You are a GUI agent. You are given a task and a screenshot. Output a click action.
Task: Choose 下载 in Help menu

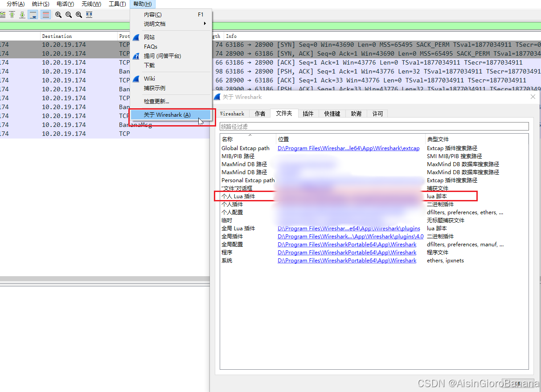[171, 65]
